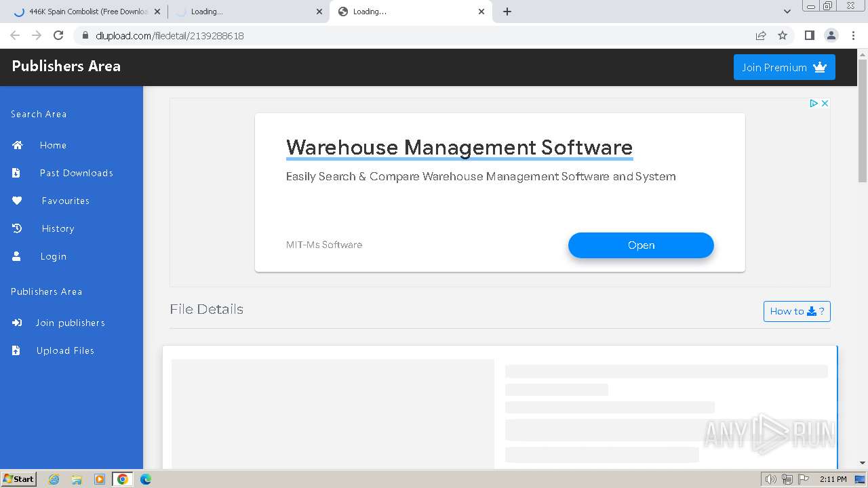This screenshot has width=868, height=488.
Task: Open the Windows Start menu
Action: click(x=18, y=479)
